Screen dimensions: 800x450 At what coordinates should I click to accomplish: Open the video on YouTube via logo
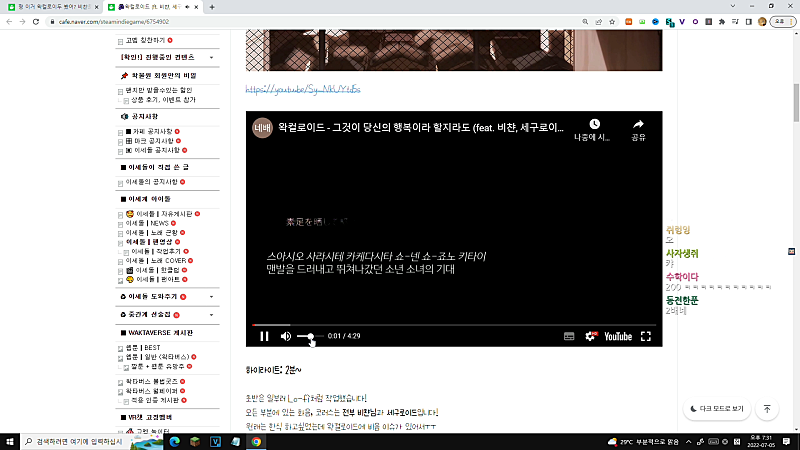pos(618,336)
